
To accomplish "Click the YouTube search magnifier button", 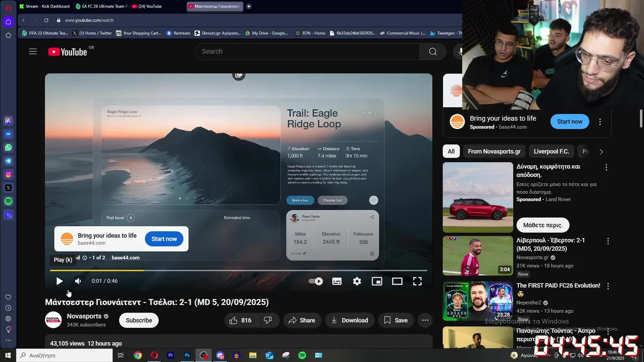I will [433, 51].
